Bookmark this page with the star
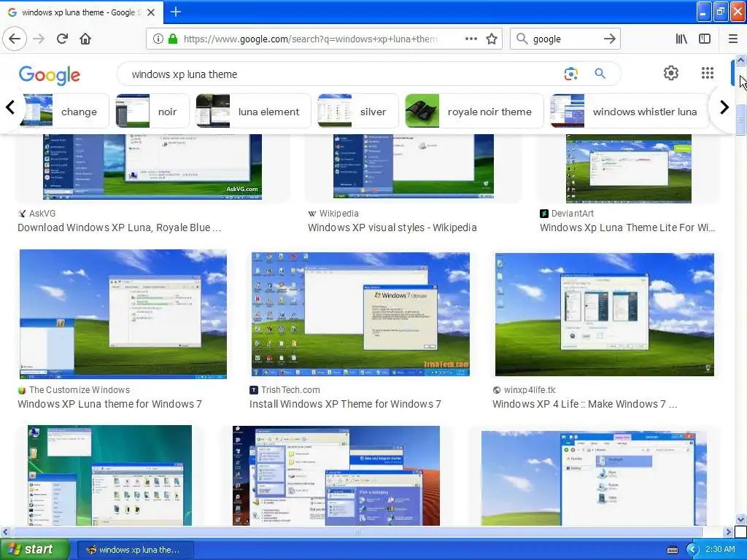The width and height of the screenshot is (747, 560). tap(492, 39)
